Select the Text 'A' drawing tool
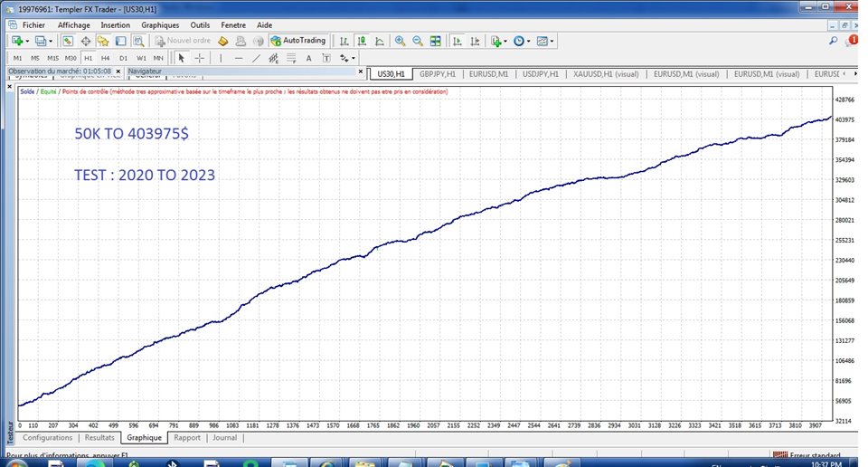Viewport: 868px width, 467px height. [x=309, y=58]
